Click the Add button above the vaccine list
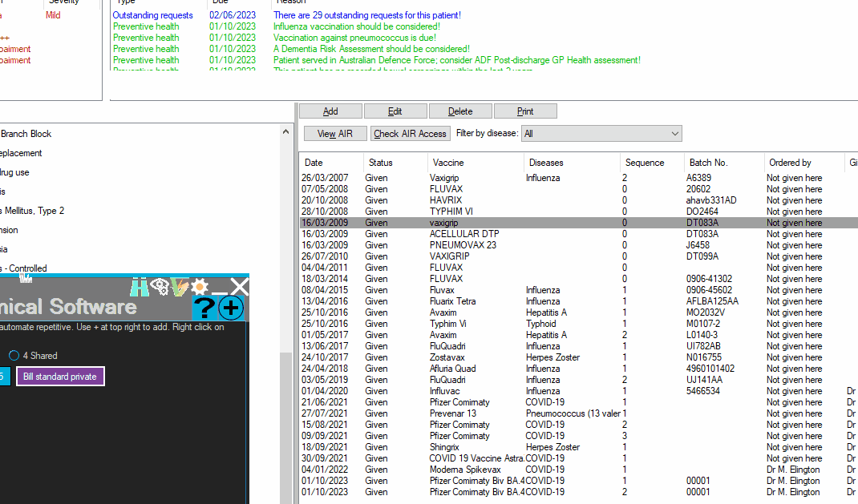 pyautogui.click(x=330, y=111)
